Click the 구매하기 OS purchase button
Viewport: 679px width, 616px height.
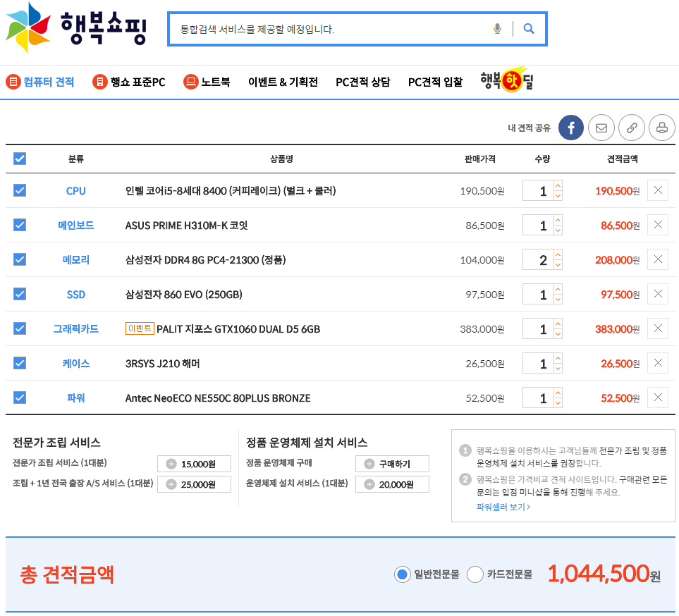click(392, 464)
